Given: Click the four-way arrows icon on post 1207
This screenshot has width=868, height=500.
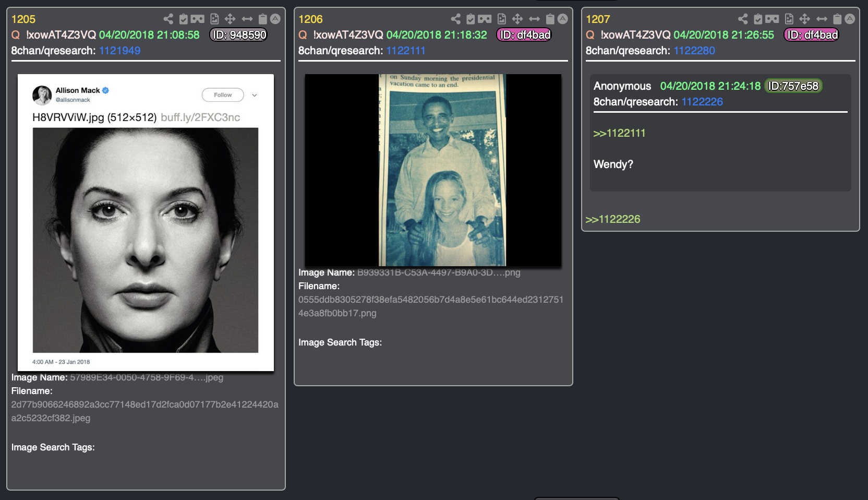Looking at the screenshot, I should (x=805, y=19).
